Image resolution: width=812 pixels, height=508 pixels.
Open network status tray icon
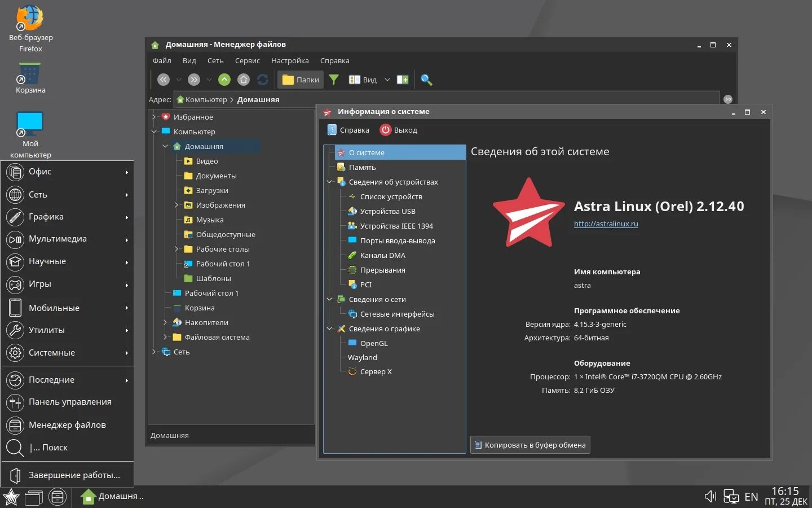coord(731,496)
